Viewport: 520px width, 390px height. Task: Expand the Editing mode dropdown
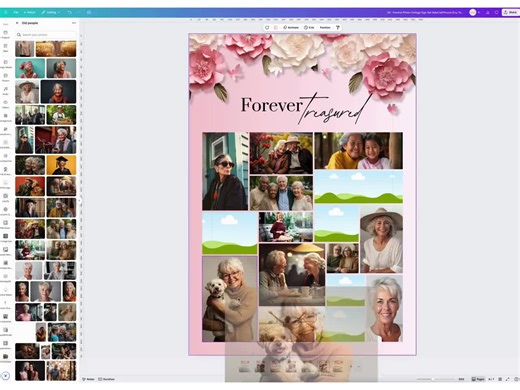point(51,12)
